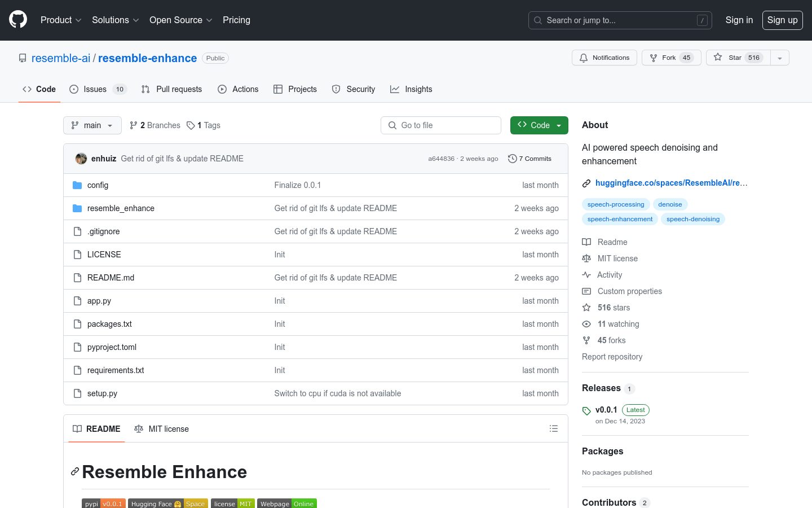The width and height of the screenshot is (812, 508).
Task: Open commit a644836 hash link
Action: click(x=441, y=159)
